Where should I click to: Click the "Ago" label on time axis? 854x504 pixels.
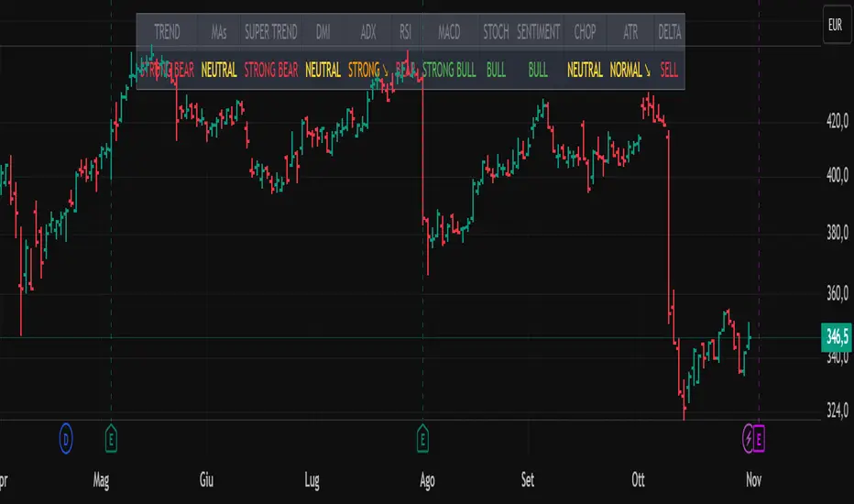pyautogui.click(x=425, y=477)
